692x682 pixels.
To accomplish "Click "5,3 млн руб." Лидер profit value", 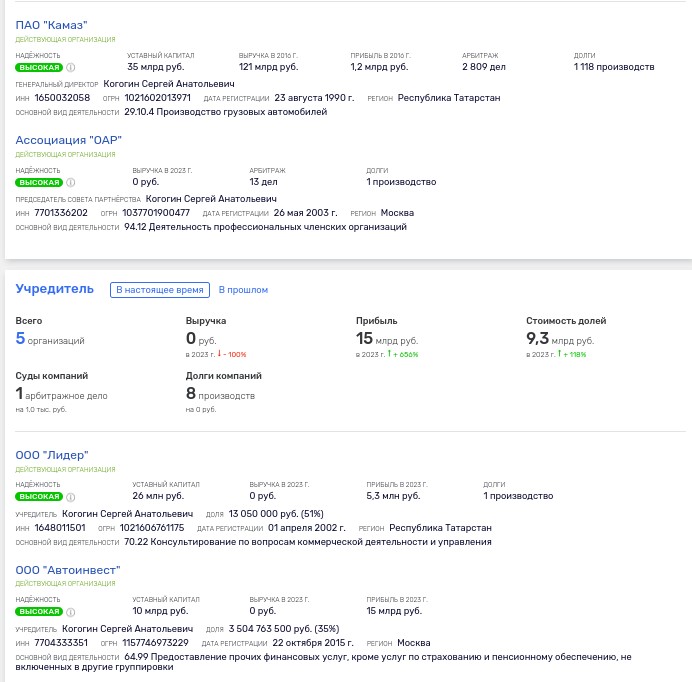I will pyautogui.click(x=393, y=496).
